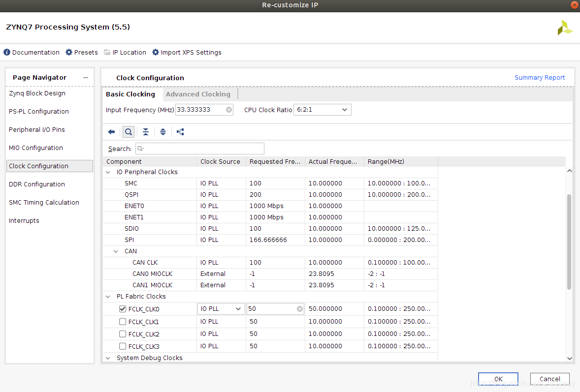Select the SMC row
This screenshot has height=392, width=580.
click(x=270, y=183)
